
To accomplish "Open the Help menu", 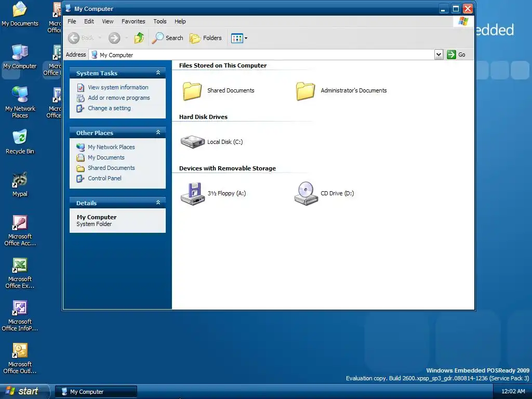I will click(180, 21).
